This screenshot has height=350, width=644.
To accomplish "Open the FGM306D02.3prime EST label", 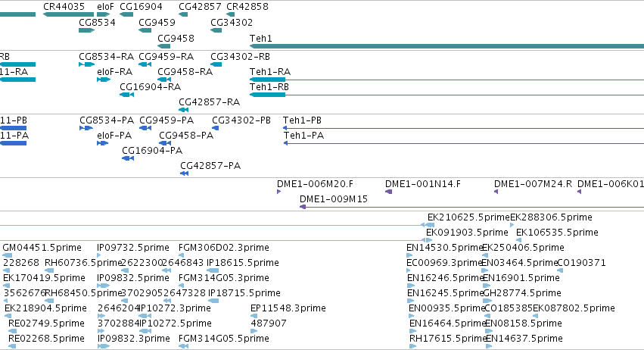I will (x=224, y=248).
